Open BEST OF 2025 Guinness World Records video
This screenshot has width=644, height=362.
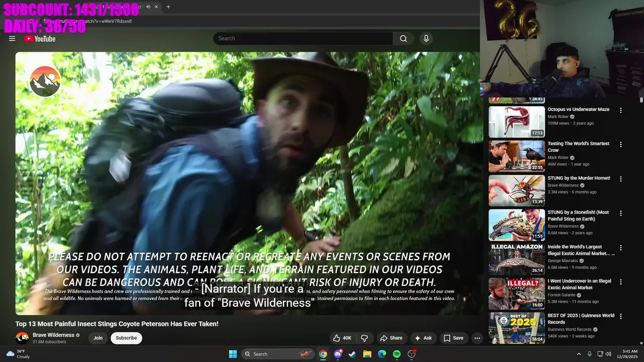point(517,328)
